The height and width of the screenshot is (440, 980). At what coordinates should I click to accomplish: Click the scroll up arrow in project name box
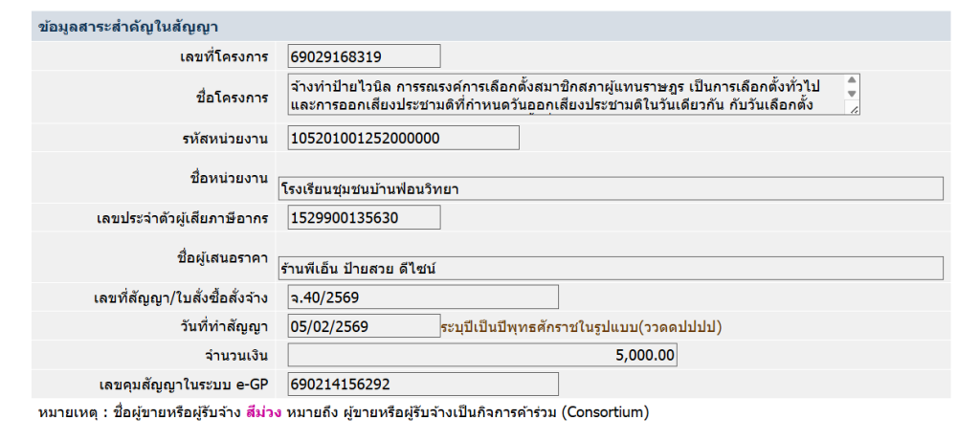point(851,81)
